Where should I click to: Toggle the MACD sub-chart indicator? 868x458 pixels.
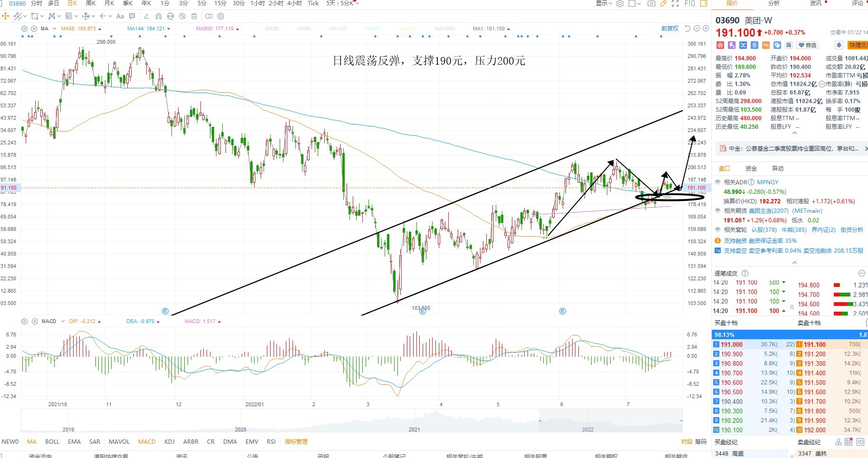[x=147, y=442]
